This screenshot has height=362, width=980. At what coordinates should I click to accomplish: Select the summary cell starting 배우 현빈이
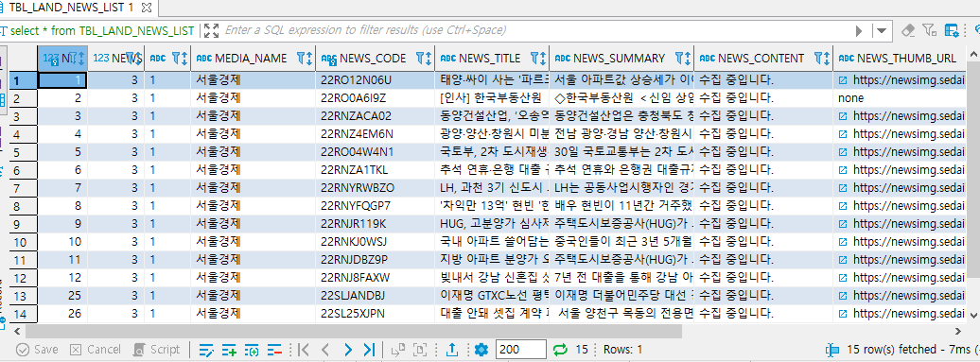[621, 205]
